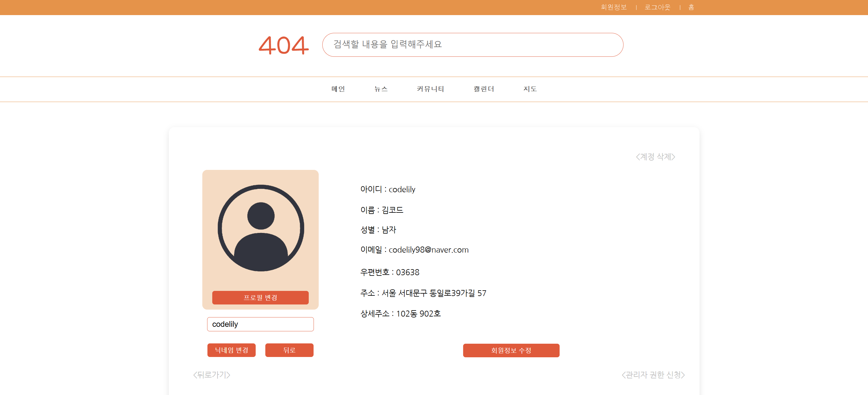Image resolution: width=868 pixels, height=395 pixels.
Task: Click the 회원정보 수정 button
Action: [x=511, y=350]
